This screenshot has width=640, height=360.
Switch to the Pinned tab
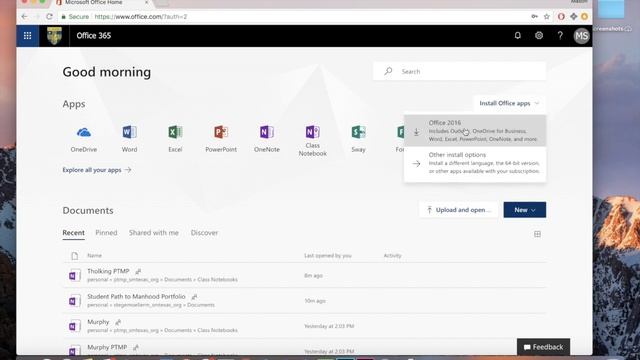click(106, 233)
